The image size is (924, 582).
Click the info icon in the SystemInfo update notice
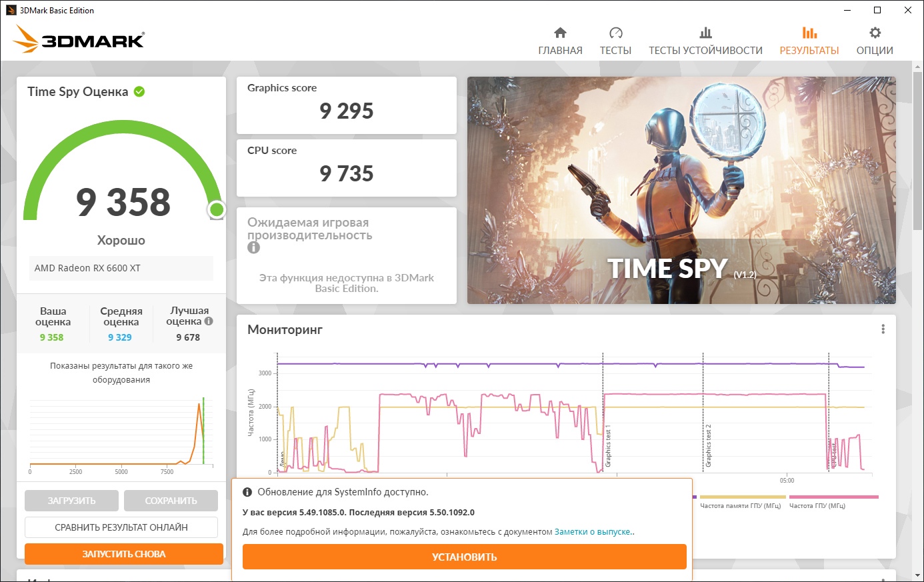(247, 493)
